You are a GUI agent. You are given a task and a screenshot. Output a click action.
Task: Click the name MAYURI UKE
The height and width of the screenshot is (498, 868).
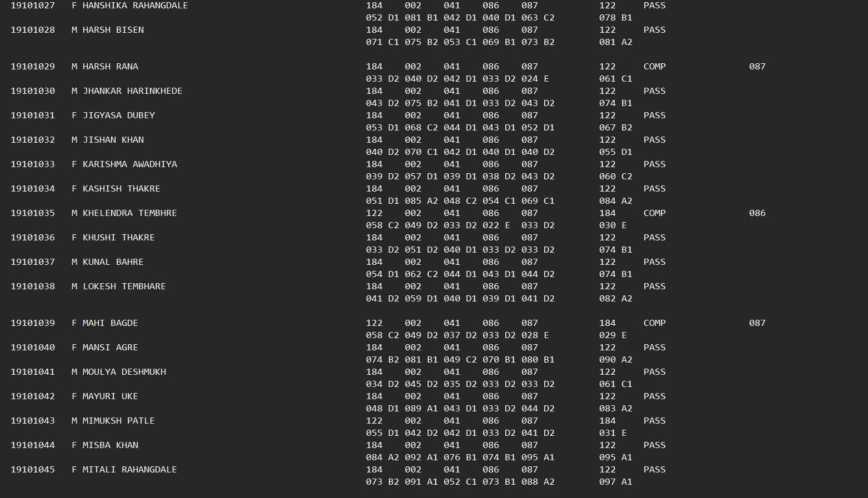[111, 396]
